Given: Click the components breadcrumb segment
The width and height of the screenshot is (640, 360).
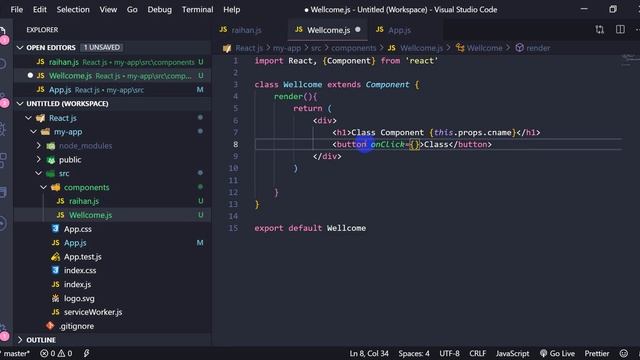Looking at the screenshot, I should (353, 48).
